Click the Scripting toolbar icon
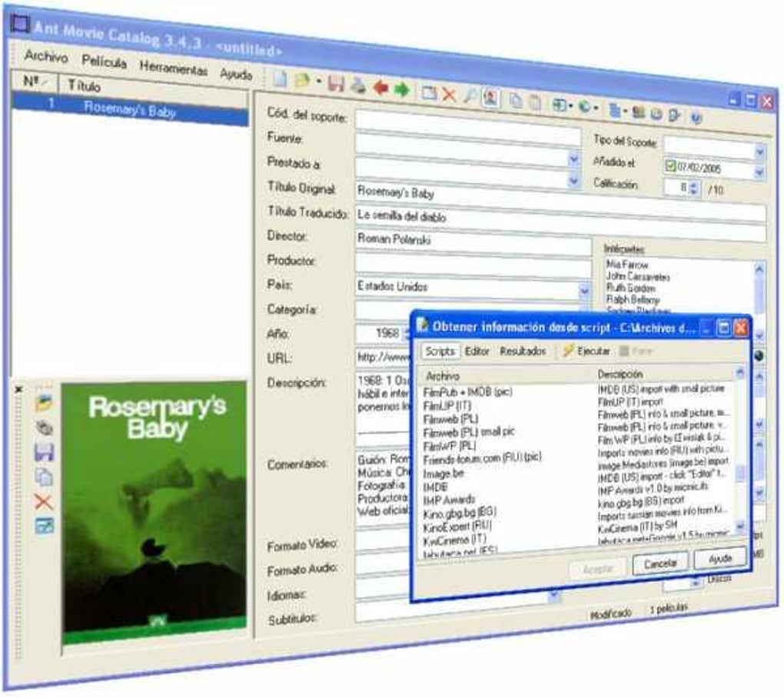This screenshot has width=784, height=698. coord(674,115)
